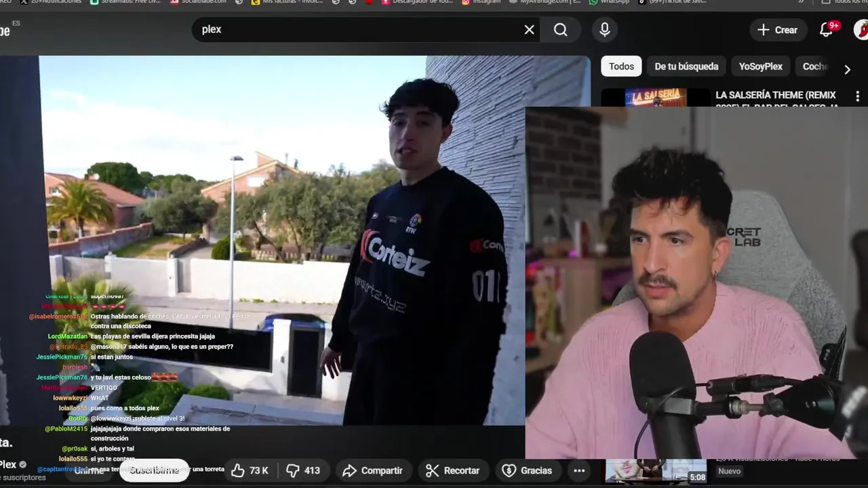The width and height of the screenshot is (868, 488).
Task: Open more actions three-dot menu below video
Action: pos(579,470)
